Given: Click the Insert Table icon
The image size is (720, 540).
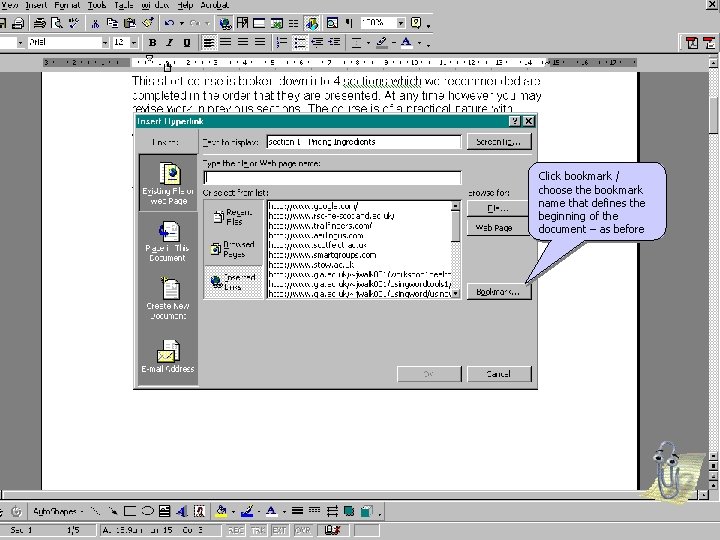Looking at the screenshot, I should [259, 22].
